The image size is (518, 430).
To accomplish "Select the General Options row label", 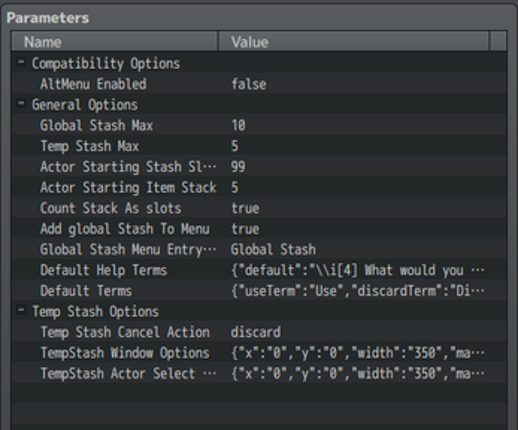I will tap(85, 105).
